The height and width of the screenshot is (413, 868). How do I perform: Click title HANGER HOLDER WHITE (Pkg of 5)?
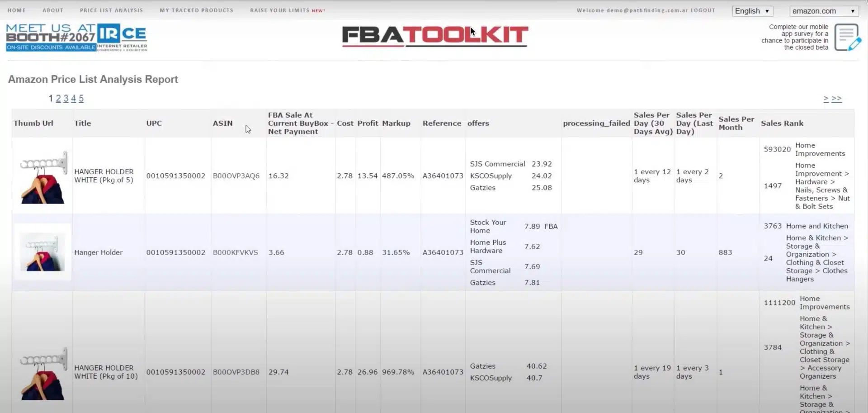pyautogui.click(x=104, y=176)
